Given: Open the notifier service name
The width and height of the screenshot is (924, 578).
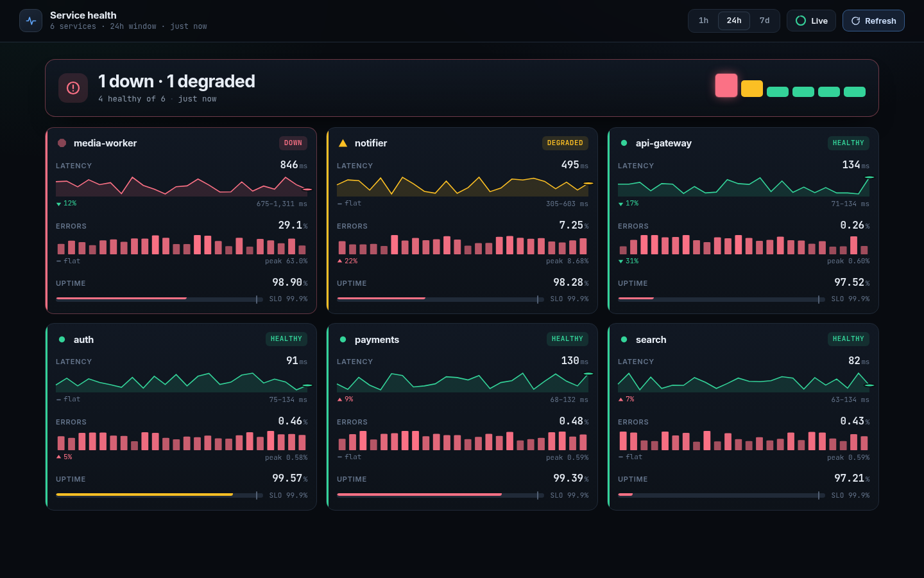Looking at the screenshot, I should (371, 143).
